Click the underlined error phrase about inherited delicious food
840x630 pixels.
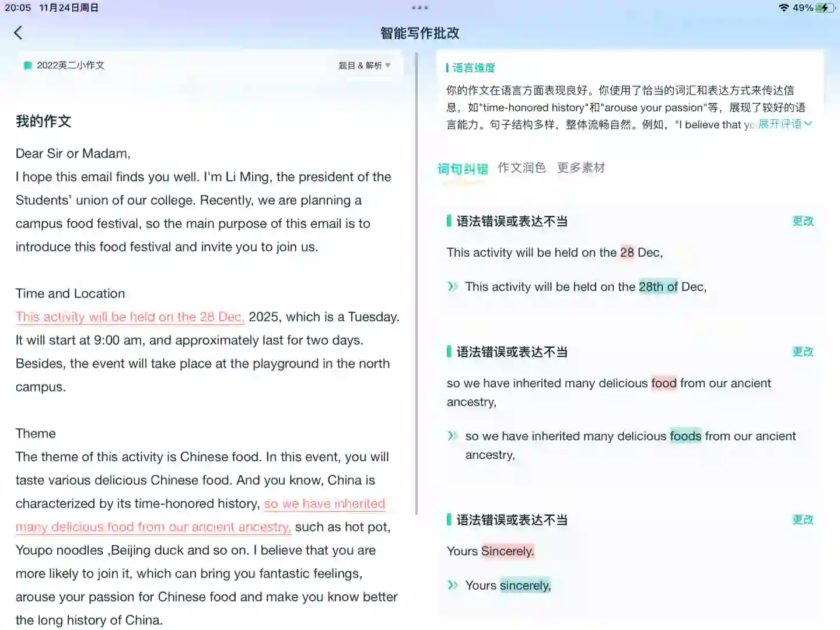click(153, 526)
